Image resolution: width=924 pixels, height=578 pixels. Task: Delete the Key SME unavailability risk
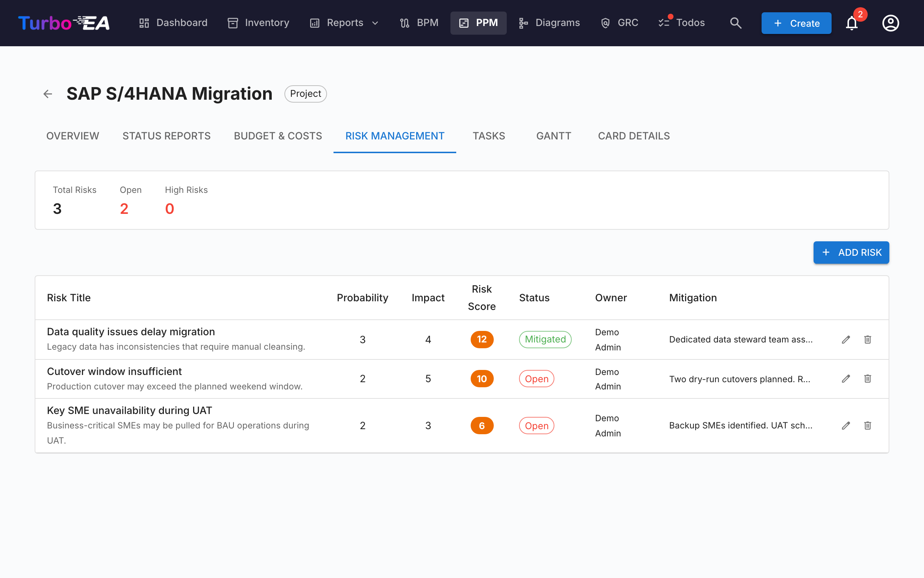(867, 426)
